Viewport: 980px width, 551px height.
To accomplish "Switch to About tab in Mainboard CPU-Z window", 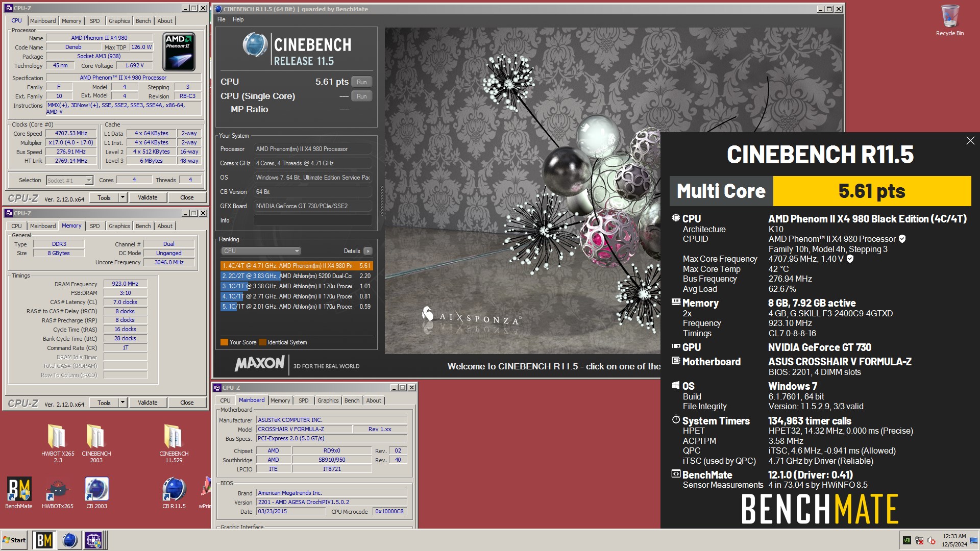I will tap(374, 400).
